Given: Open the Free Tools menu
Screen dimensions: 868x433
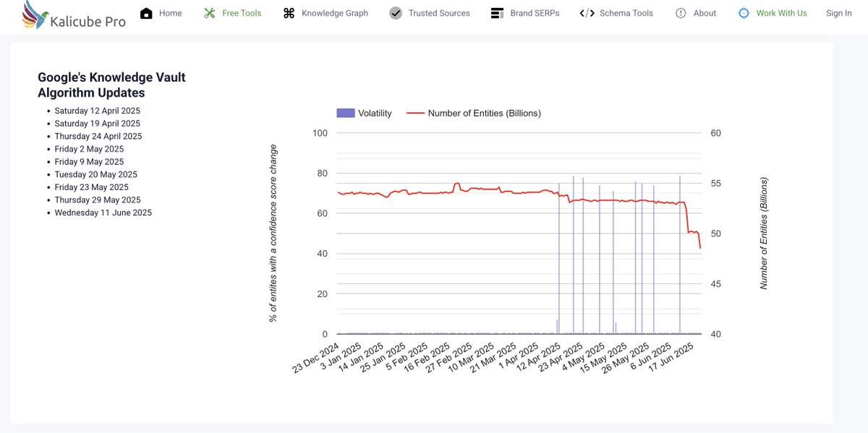Looking at the screenshot, I should coord(242,13).
